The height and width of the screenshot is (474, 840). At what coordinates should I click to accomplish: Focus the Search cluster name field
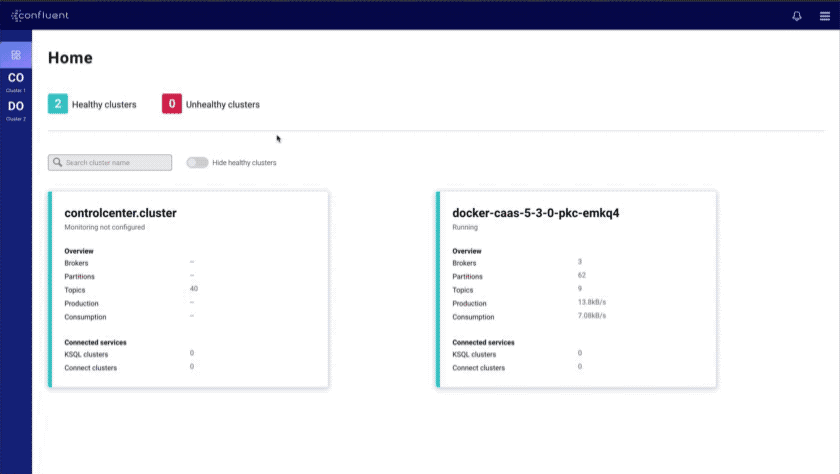point(110,162)
